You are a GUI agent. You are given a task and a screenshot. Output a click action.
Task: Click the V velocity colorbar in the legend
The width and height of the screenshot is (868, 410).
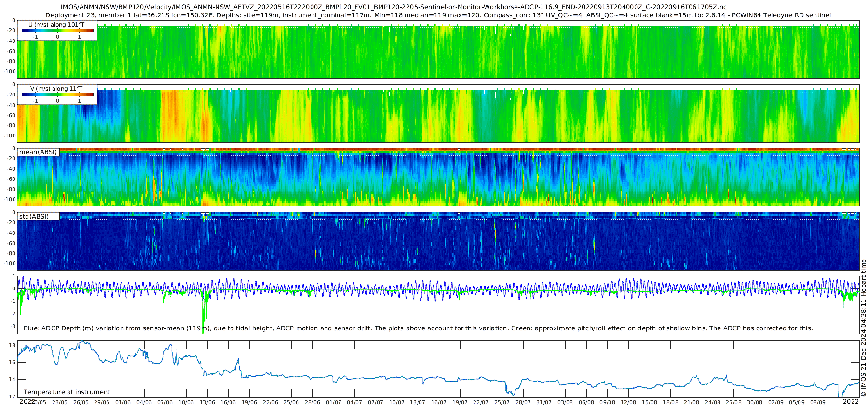pos(57,95)
